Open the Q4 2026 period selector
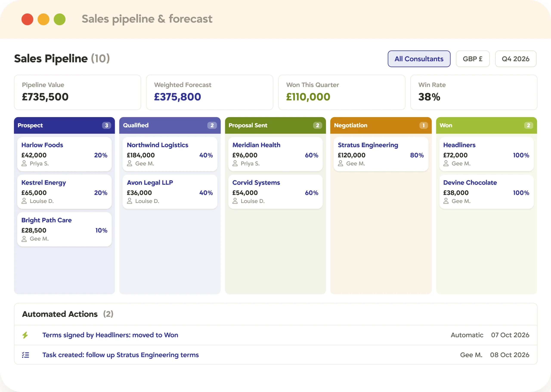 (x=515, y=59)
